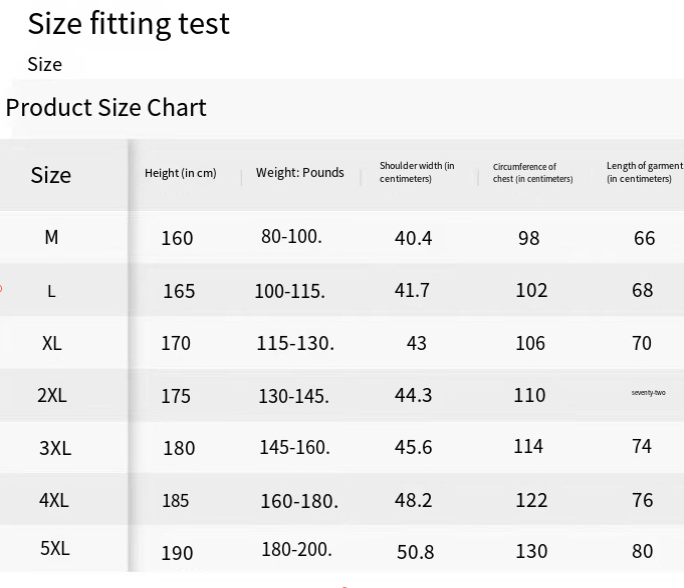Image resolution: width=684 pixels, height=588 pixels.
Task: Select the 3XL size row label
Action: pyautogui.click(x=55, y=448)
